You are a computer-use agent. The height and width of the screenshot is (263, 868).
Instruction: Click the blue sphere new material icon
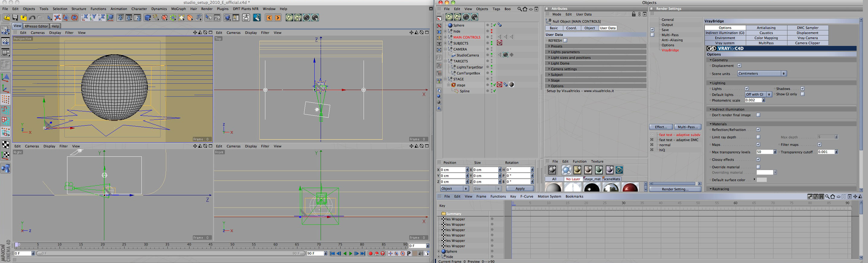click(x=566, y=170)
